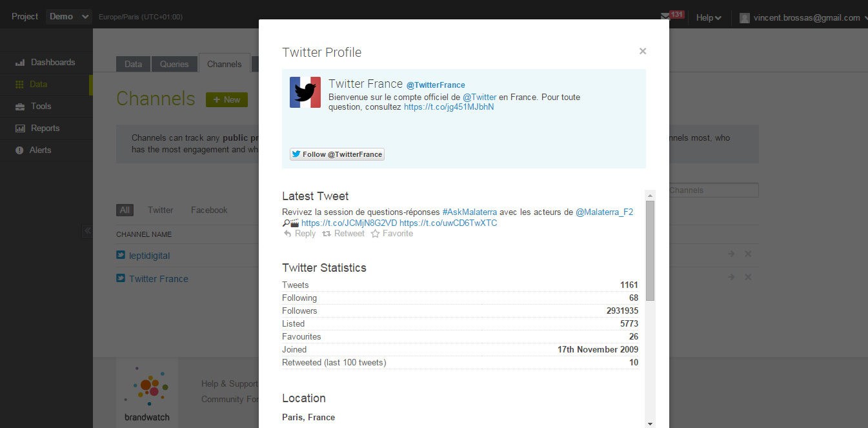Open Data in the sidebar
The width and height of the screenshot is (868, 428).
pyautogui.click(x=46, y=85)
